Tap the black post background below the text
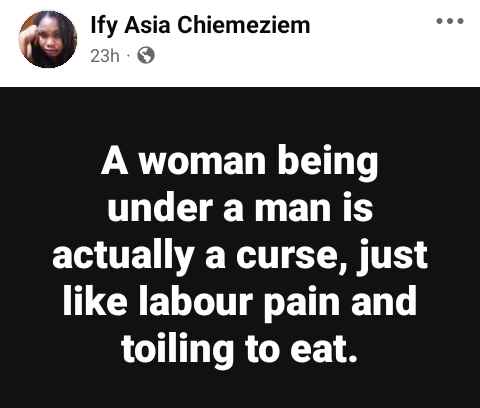 (x=240, y=387)
